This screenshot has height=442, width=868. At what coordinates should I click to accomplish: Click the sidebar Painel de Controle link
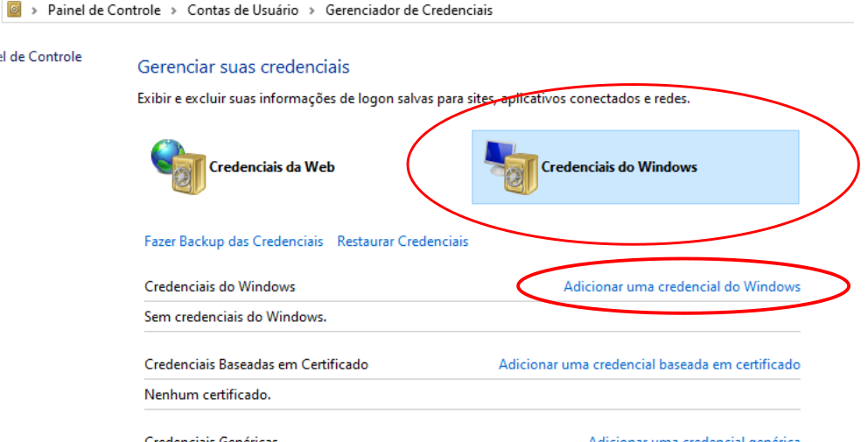[x=41, y=57]
